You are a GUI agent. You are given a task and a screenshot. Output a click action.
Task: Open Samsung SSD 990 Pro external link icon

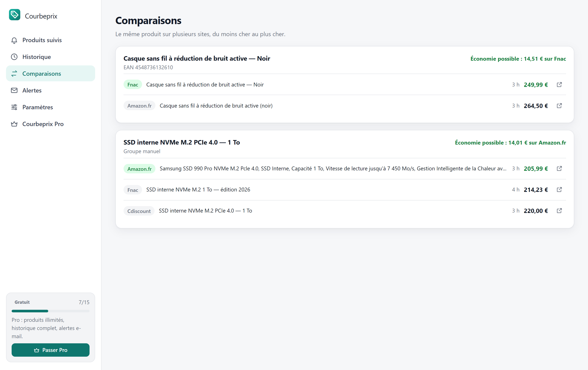tap(559, 168)
